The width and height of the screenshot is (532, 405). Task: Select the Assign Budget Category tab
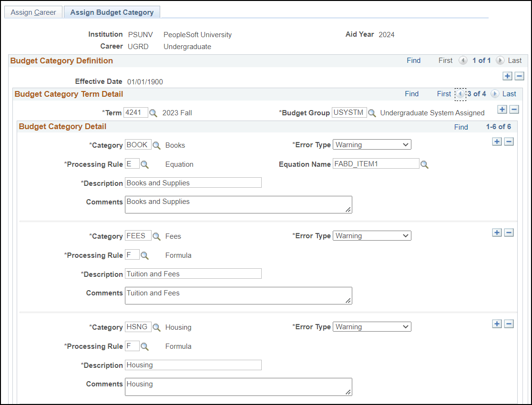pyautogui.click(x=112, y=12)
